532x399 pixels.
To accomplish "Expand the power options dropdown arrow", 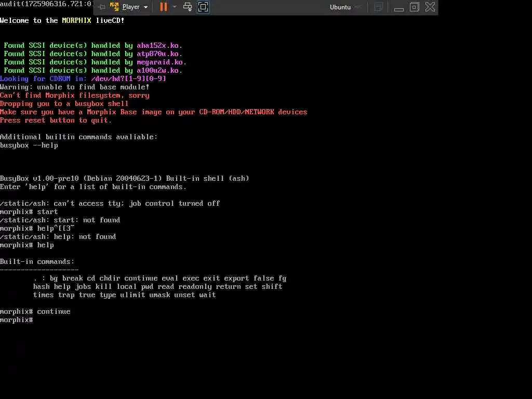I will pyautogui.click(x=175, y=7).
